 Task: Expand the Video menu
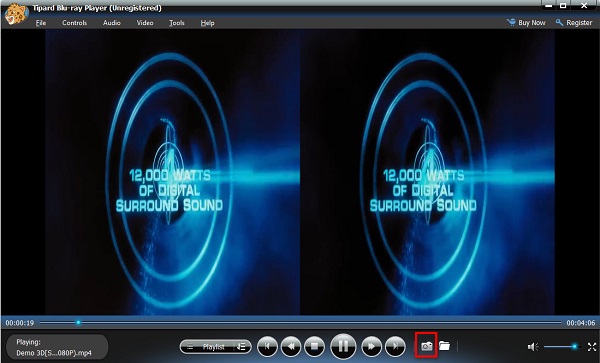(145, 23)
